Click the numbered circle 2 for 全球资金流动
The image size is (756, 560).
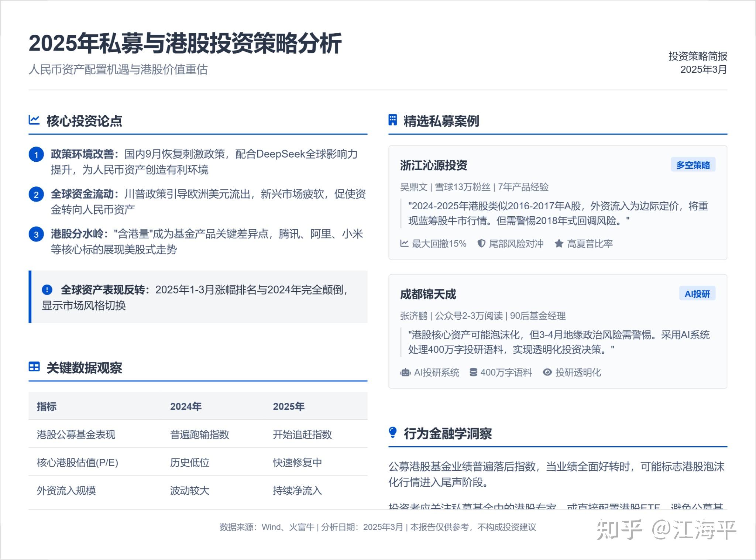36,195
